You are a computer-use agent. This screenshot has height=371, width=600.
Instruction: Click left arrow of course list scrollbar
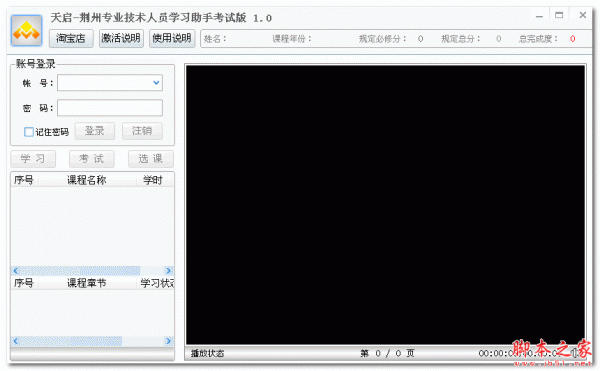click(x=15, y=271)
